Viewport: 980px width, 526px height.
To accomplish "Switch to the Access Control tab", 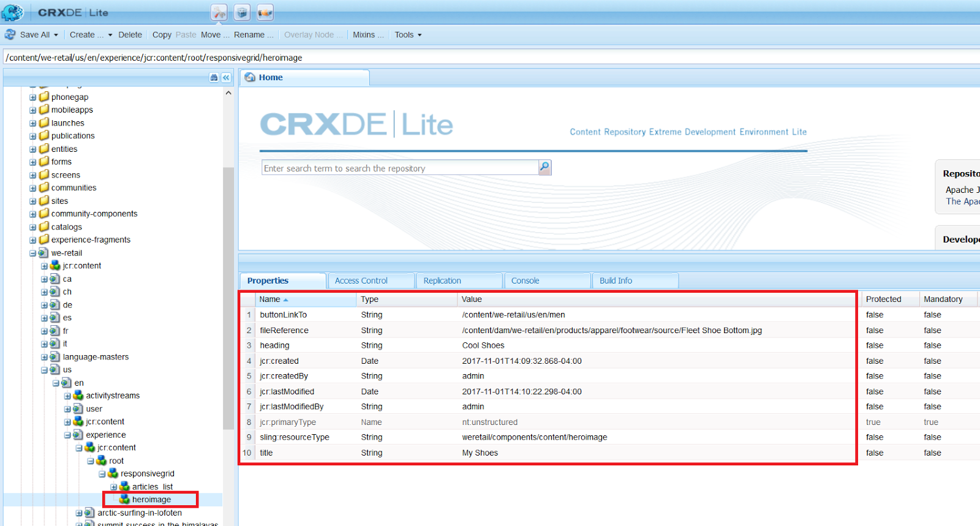I will [x=371, y=280].
